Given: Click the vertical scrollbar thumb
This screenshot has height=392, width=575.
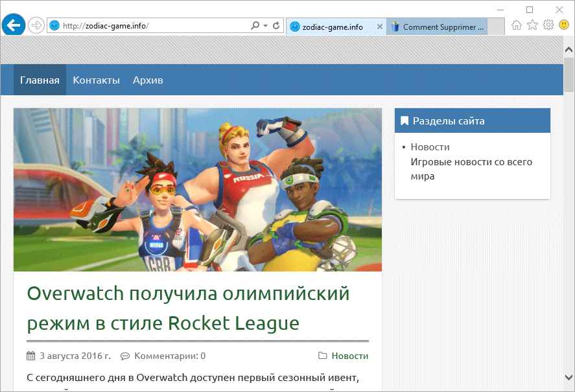Looking at the screenshot, I should click(x=569, y=75).
